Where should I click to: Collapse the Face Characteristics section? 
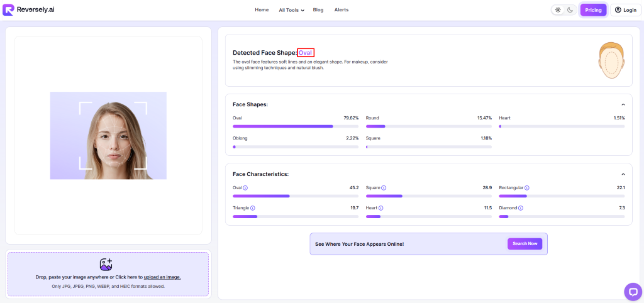[623, 174]
